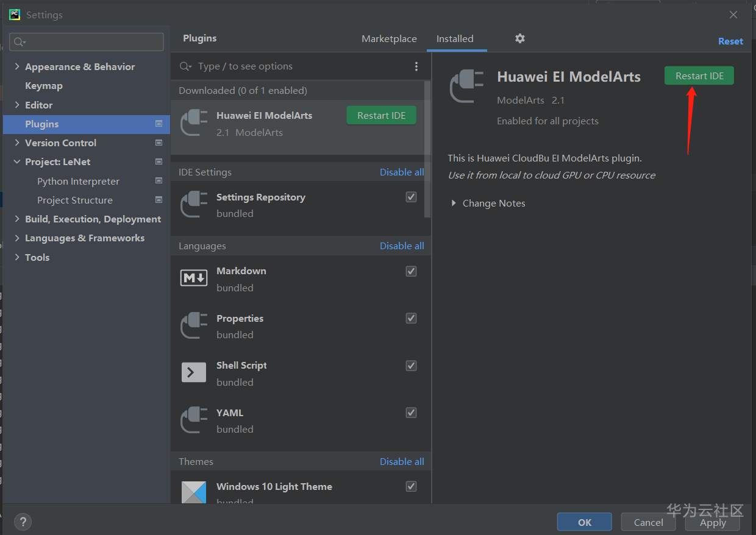Viewport: 756px width, 535px height.
Task: Select the Markdown plugin row name
Action: (x=241, y=271)
